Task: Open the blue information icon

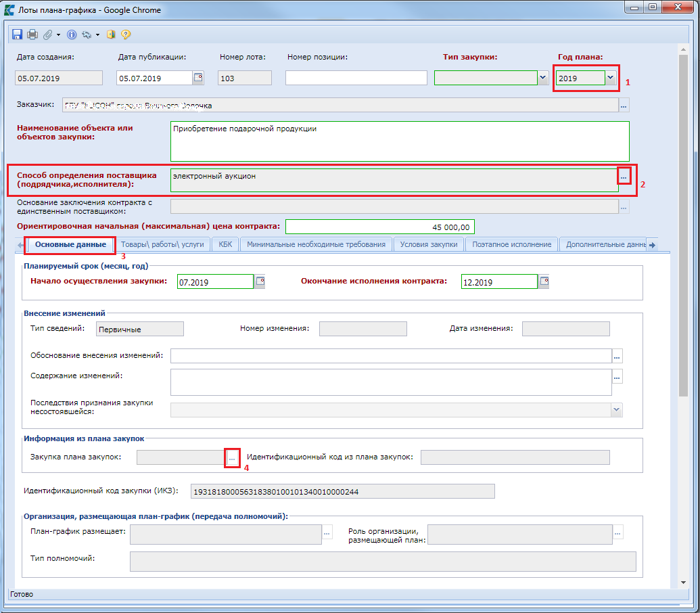Action: pos(72,34)
